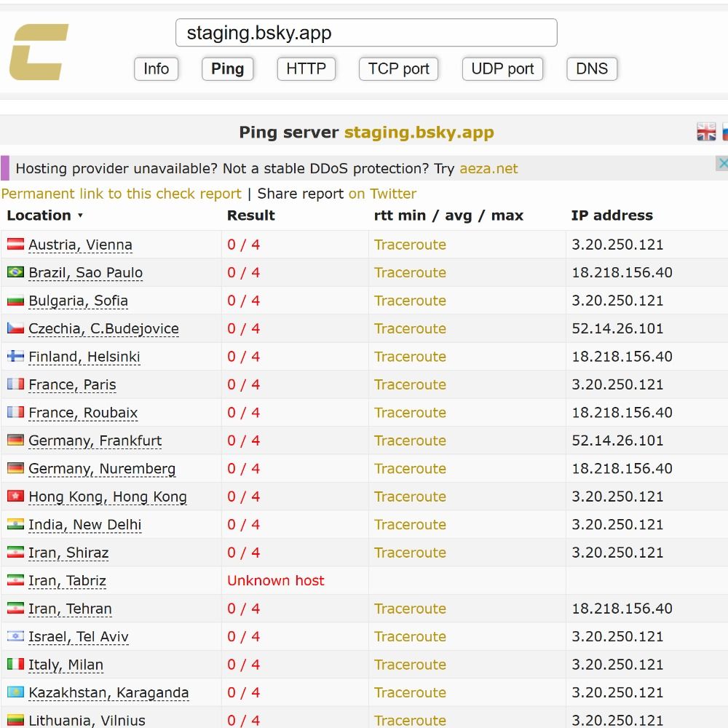The width and height of the screenshot is (728, 728).
Task: Open Traceroute for Bulgaria, Sofia
Action: 410,301
